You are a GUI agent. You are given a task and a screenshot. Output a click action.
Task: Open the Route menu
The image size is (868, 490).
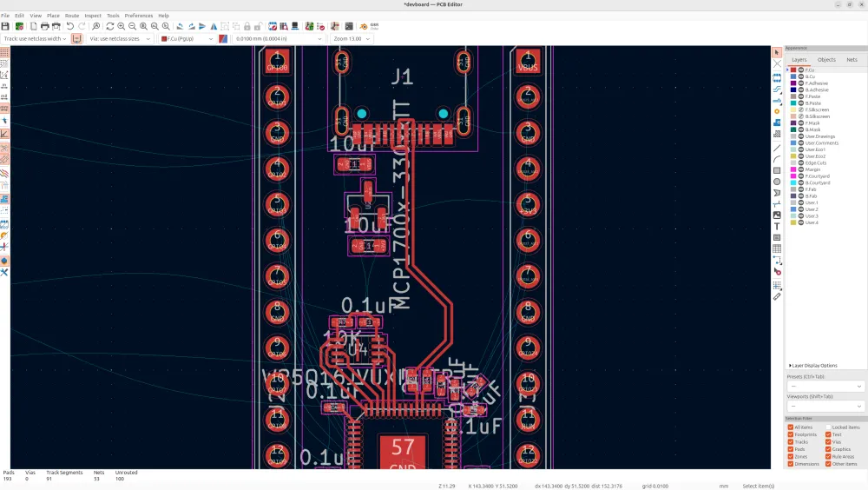(72, 16)
